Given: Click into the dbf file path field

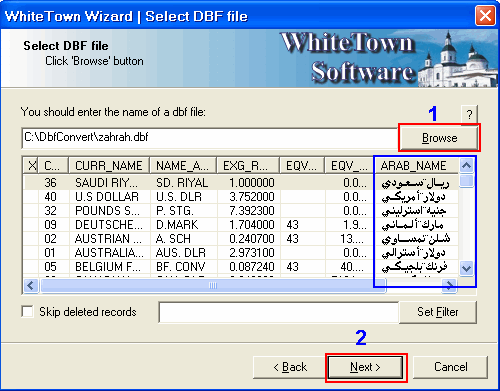Looking at the screenshot, I should click(x=210, y=138).
